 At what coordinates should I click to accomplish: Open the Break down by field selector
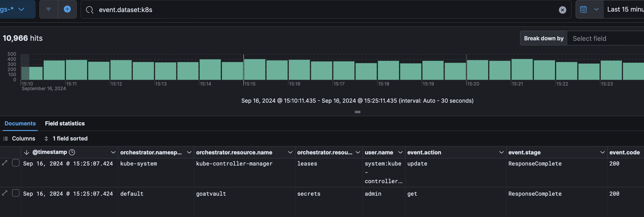point(606,38)
